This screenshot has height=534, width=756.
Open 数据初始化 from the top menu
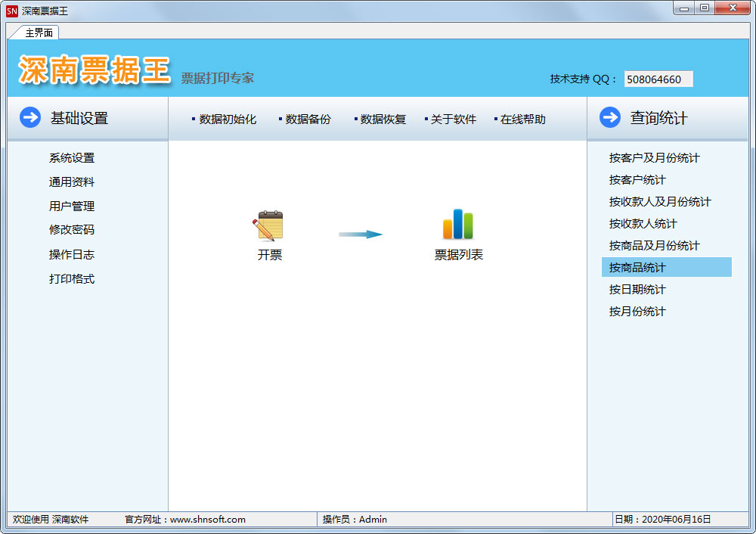228,120
